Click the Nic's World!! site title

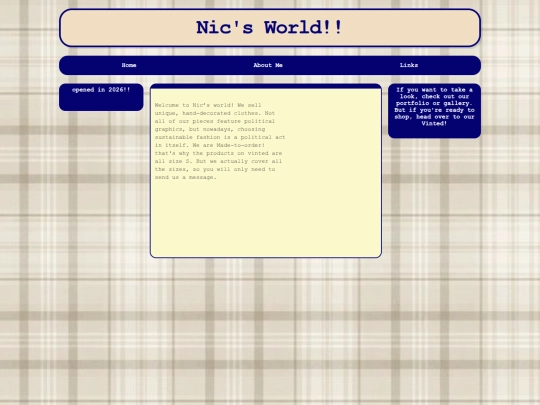[x=269, y=28]
